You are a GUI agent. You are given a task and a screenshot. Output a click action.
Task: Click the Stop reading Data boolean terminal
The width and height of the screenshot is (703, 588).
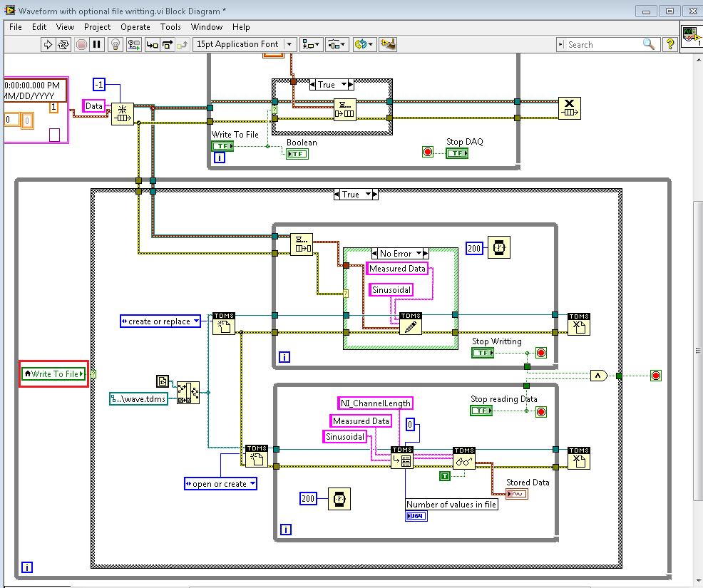click(x=481, y=411)
